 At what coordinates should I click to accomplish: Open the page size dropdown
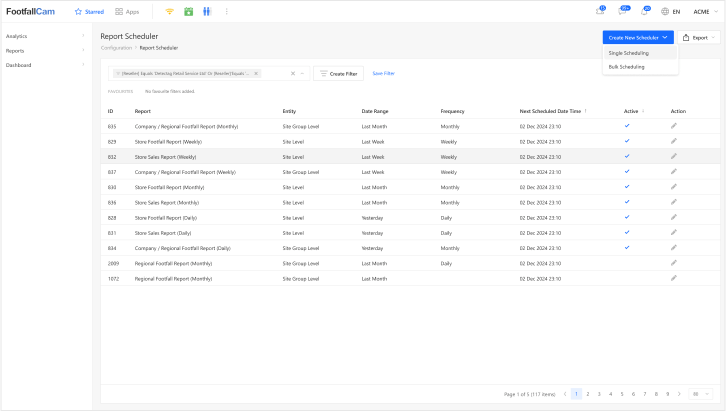coord(701,394)
